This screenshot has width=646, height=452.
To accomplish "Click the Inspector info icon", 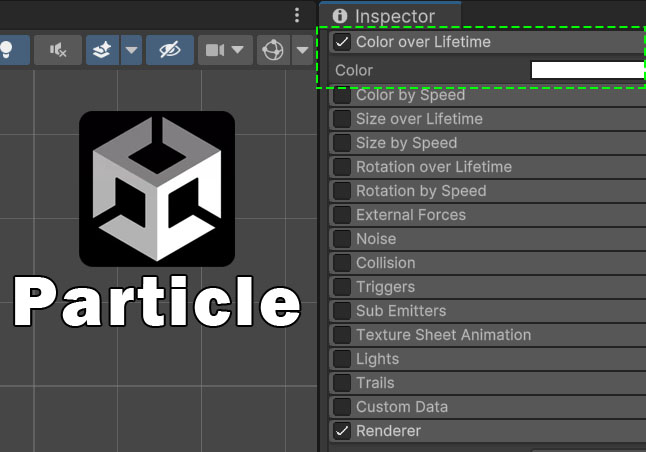I will click(x=340, y=16).
